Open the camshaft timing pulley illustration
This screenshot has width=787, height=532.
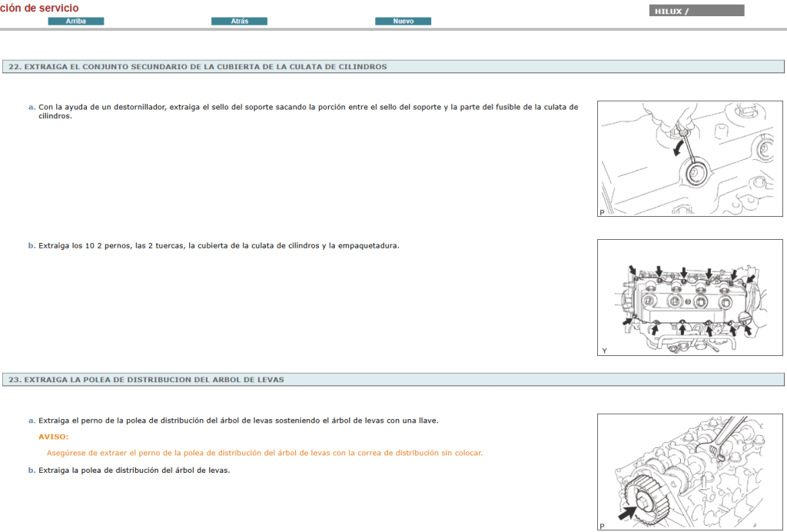pyautogui.click(x=689, y=473)
